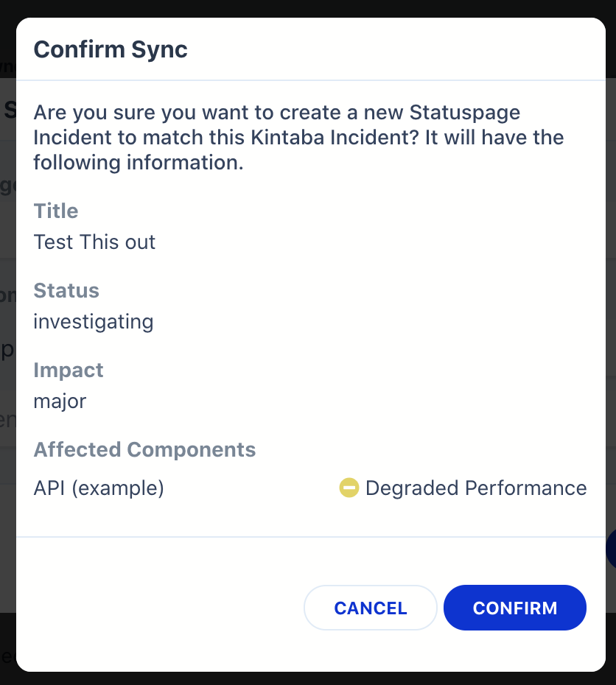Click the yellow degraded performance status icon
616x685 pixels.
tap(349, 488)
